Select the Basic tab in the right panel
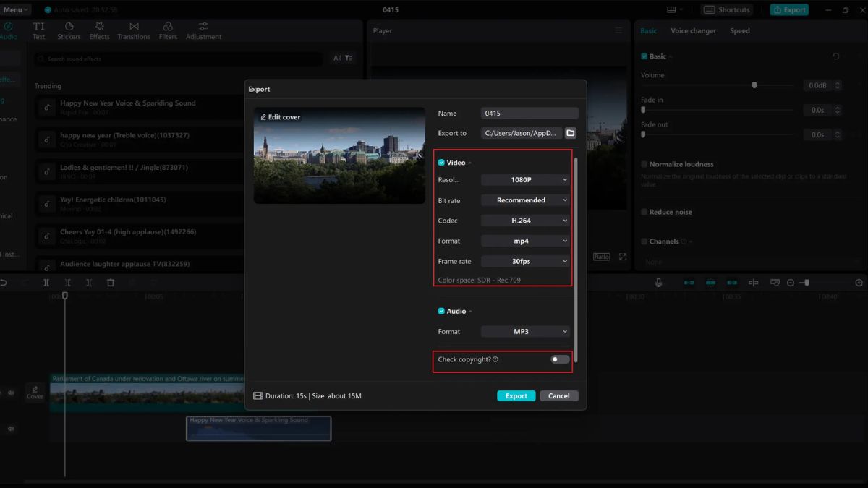The image size is (868, 488). pyautogui.click(x=649, y=30)
